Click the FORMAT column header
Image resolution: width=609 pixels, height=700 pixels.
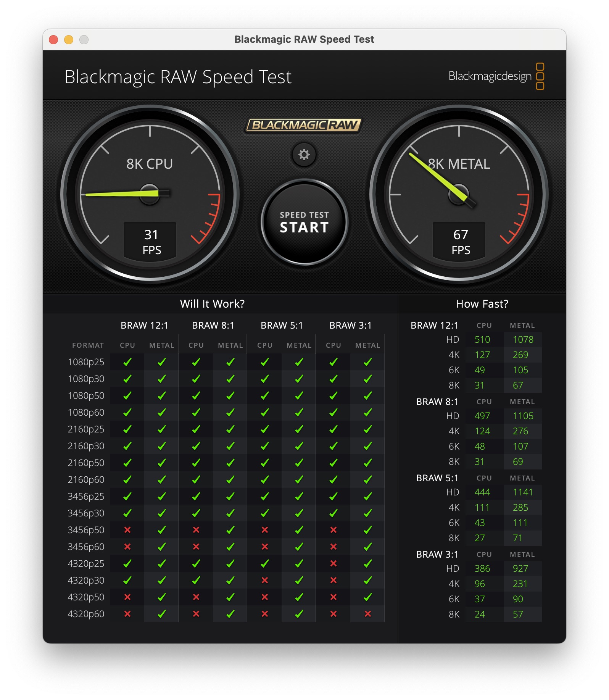tap(88, 345)
